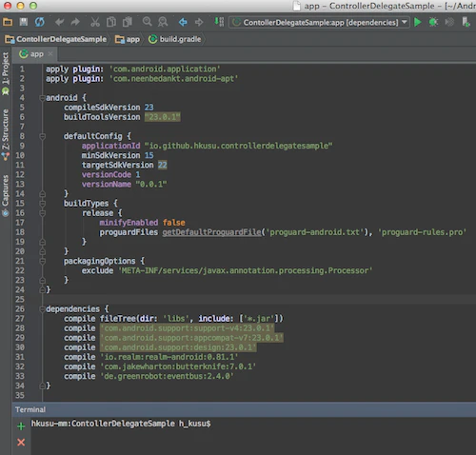476x455 pixels.
Task: Click the Copy toolbar icon
Action: [x=111, y=22]
